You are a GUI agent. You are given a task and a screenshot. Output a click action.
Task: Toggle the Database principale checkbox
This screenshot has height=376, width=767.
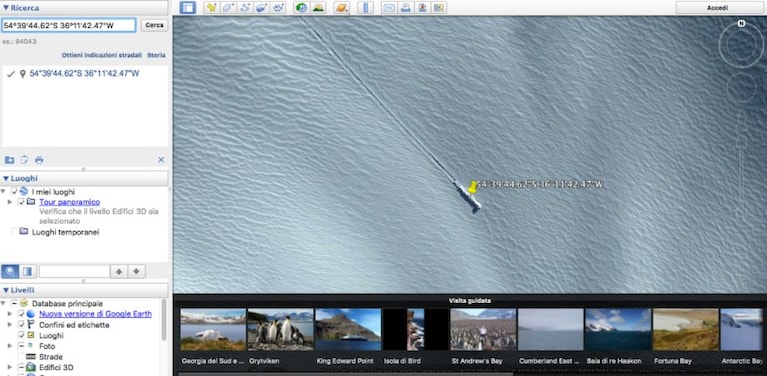14,303
